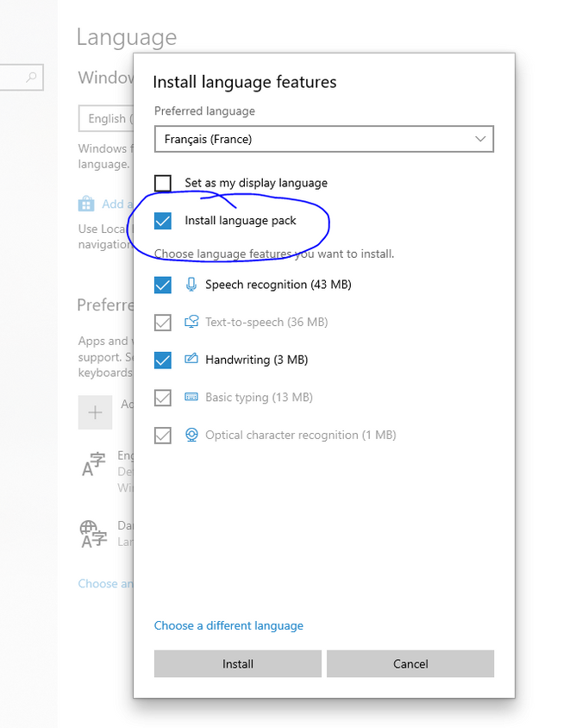Uncheck the Speech recognition checkbox
Viewport: 569px width, 728px height.
point(163,285)
